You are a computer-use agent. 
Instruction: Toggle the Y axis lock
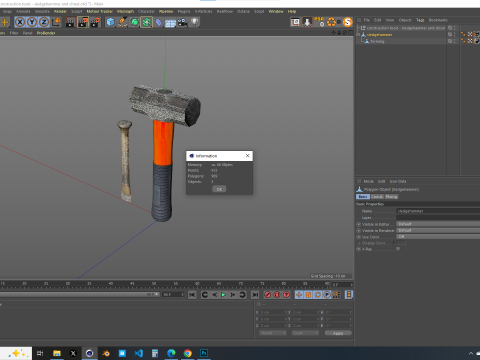point(32,22)
